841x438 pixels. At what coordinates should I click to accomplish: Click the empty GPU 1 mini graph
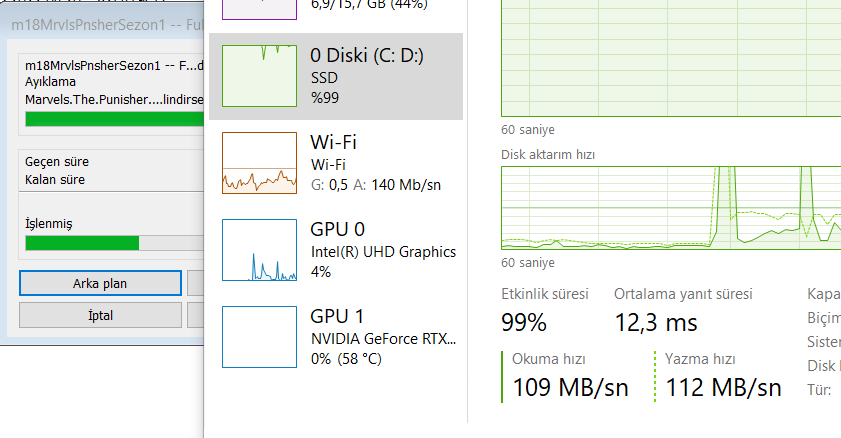tap(259, 337)
